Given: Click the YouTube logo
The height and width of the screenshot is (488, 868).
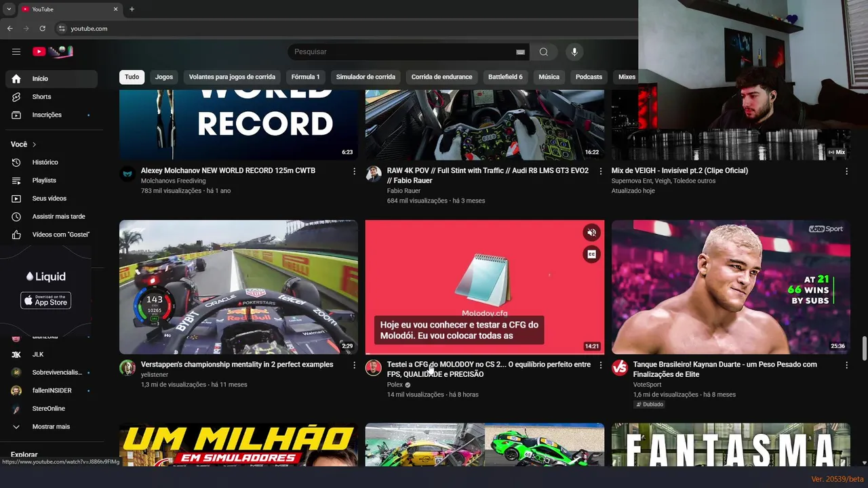Looking at the screenshot, I should point(53,52).
